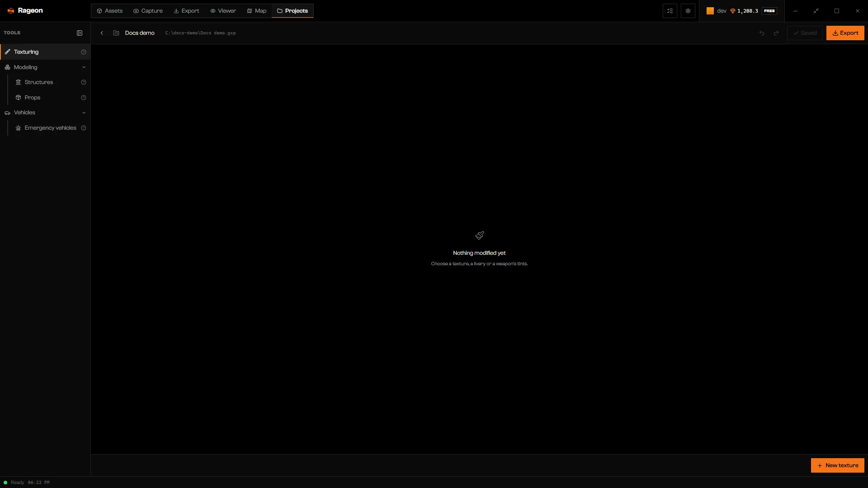This screenshot has height=488, width=868.
Task: Open help for Emergency vehicles
Action: pyautogui.click(x=84, y=128)
